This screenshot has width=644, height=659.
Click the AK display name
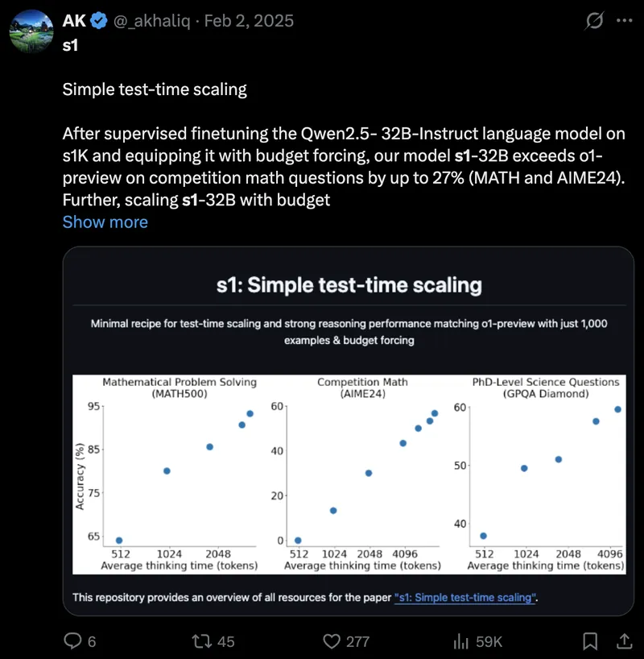tap(74, 21)
